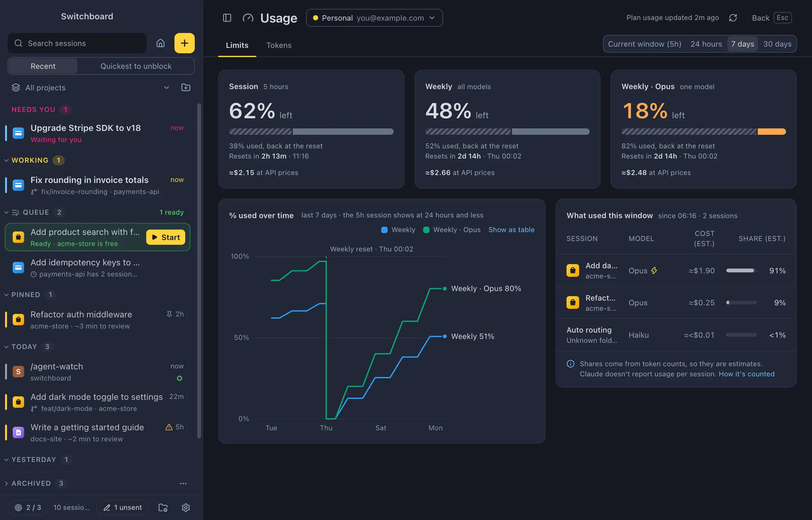Collapse the YESTERDAY section
Viewport: 812px width, 520px height.
click(6, 459)
